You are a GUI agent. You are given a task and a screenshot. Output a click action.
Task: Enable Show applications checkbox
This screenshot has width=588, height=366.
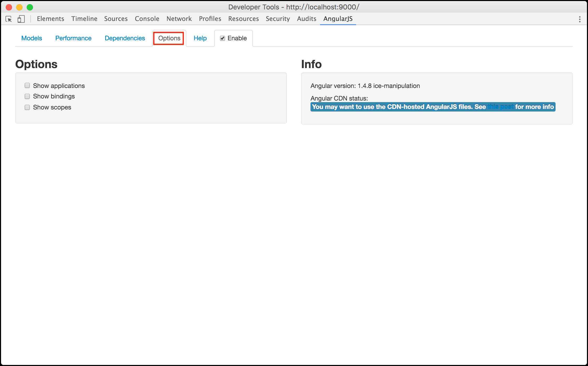tap(27, 86)
